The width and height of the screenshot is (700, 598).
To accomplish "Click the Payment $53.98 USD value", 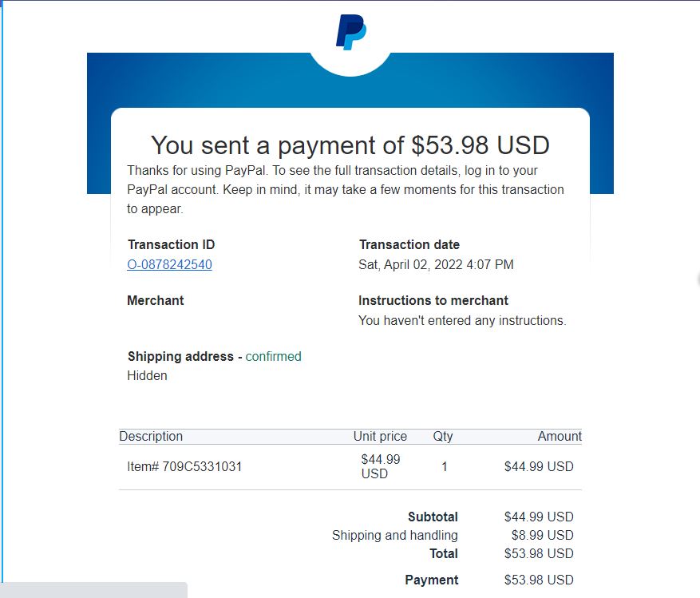I will tap(539, 580).
